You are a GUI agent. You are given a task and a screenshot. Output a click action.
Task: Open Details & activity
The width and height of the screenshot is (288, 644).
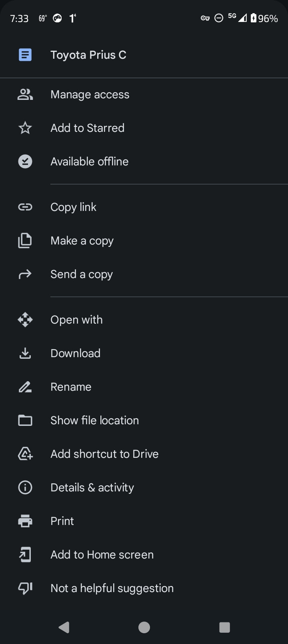point(144,487)
